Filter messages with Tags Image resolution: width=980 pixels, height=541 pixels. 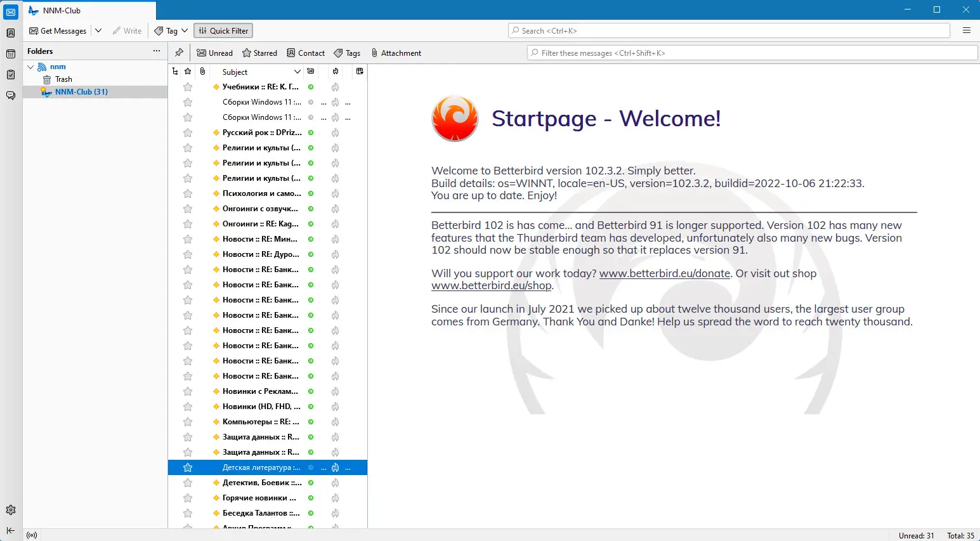pos(348,53)
